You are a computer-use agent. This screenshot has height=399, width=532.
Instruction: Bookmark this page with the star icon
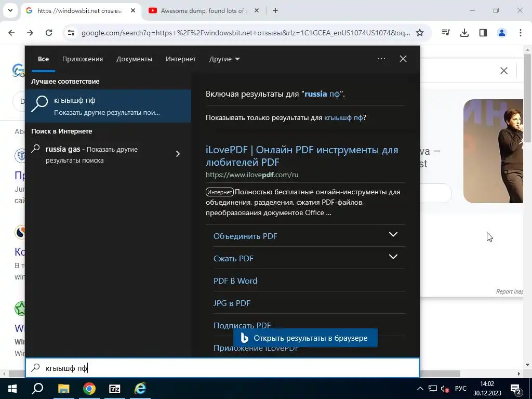420,33
